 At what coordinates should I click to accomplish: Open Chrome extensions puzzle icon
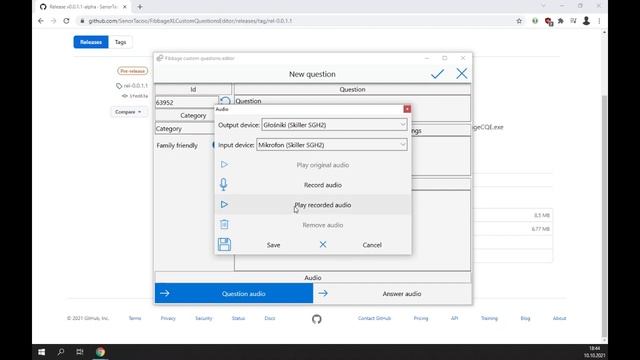pyautogui.click(x=561, y=21)
